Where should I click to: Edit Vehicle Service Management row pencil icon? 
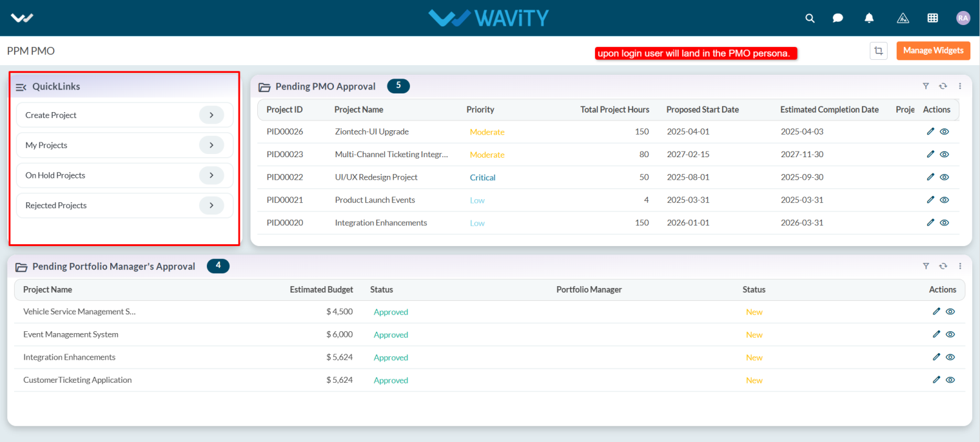tap(937, 311)
